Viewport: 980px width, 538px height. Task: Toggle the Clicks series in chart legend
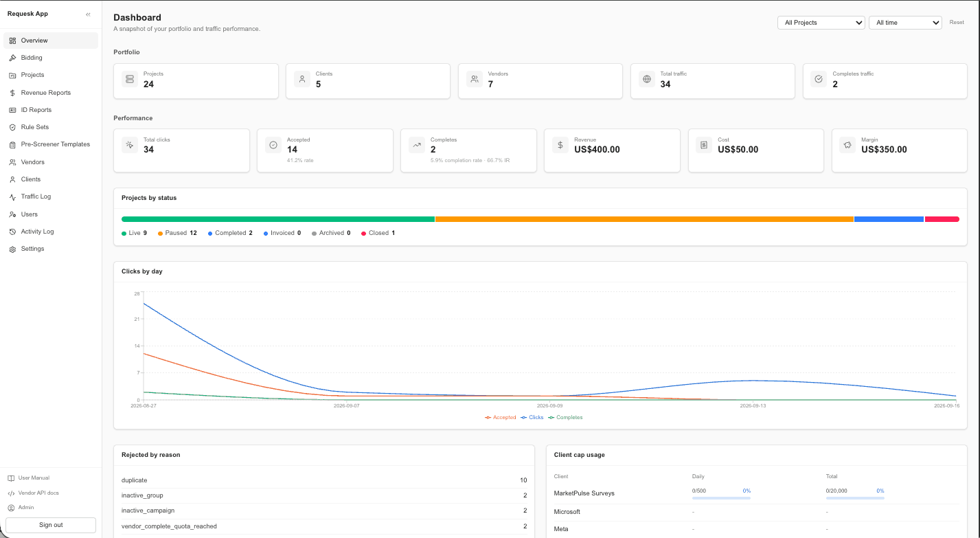click(532, 417)
